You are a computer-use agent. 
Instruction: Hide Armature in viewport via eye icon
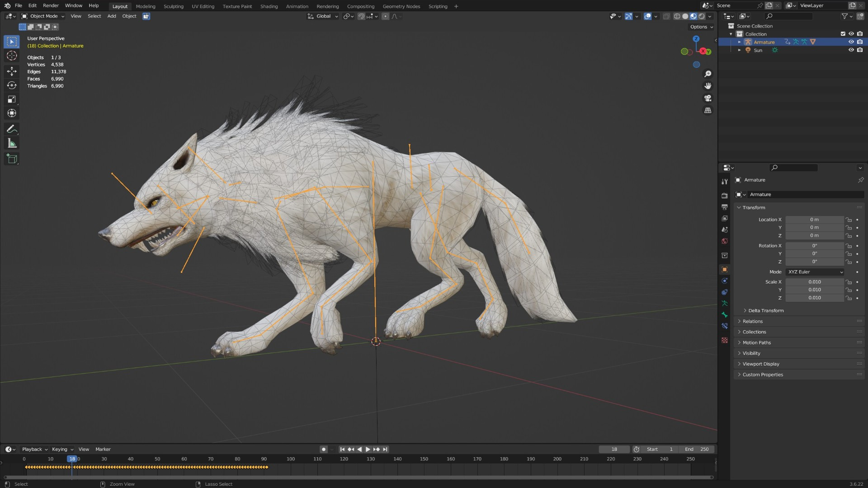click(x=851, y=42)
